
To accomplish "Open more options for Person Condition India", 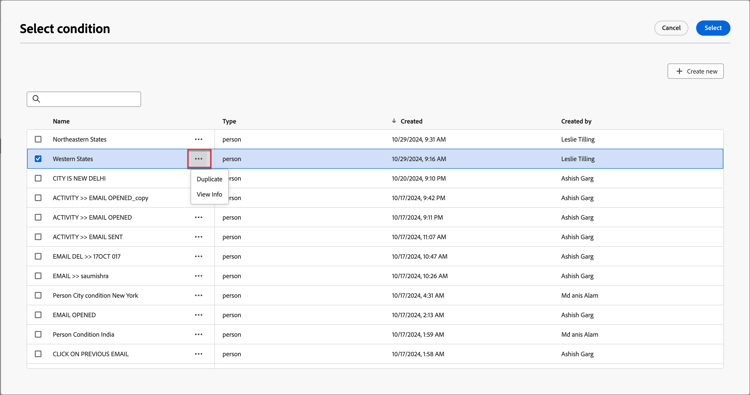I will (199, 335).
